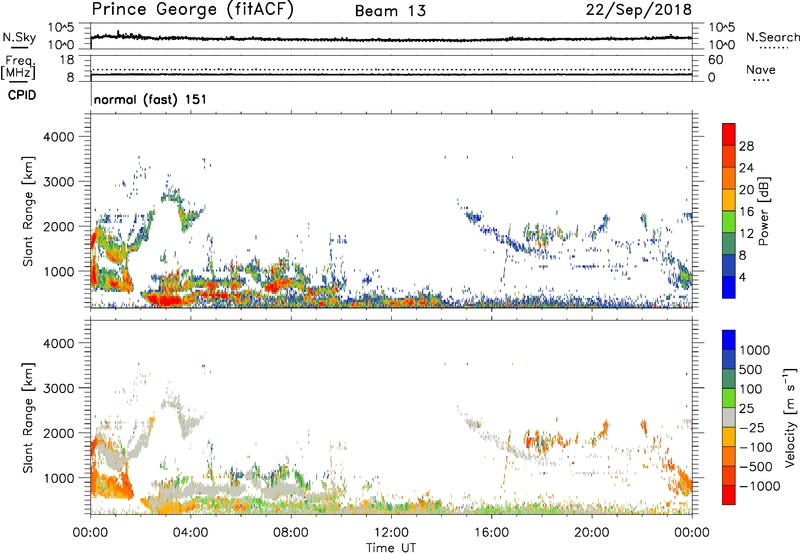Click the "4" power colorbar label
Image resolution: width=800 pixels, height=554 pixels.
[742, 277]
